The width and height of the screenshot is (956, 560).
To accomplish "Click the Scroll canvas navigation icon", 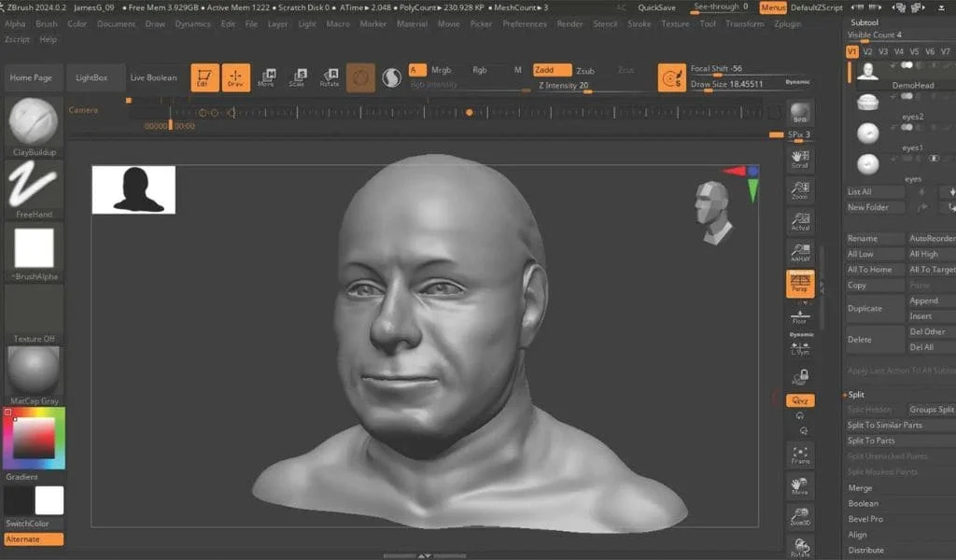I will [x=800, y=160].
